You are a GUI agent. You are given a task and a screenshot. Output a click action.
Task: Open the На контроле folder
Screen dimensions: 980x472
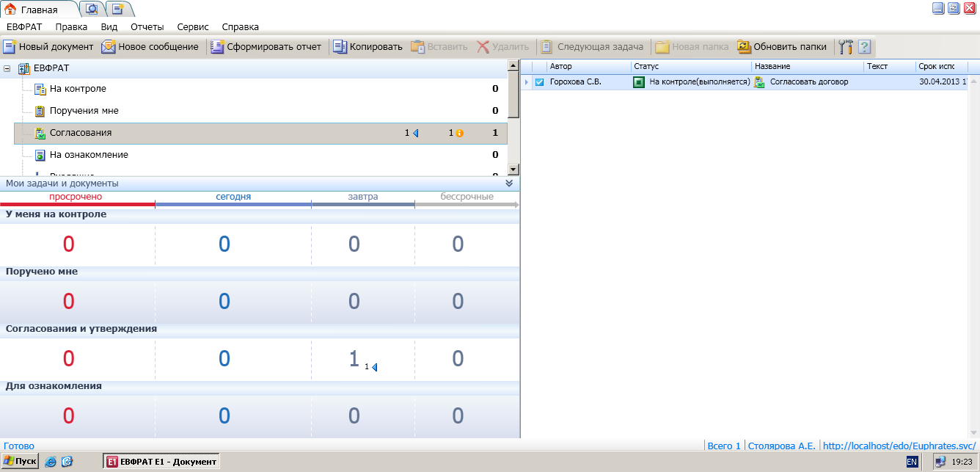pos(78,89)
